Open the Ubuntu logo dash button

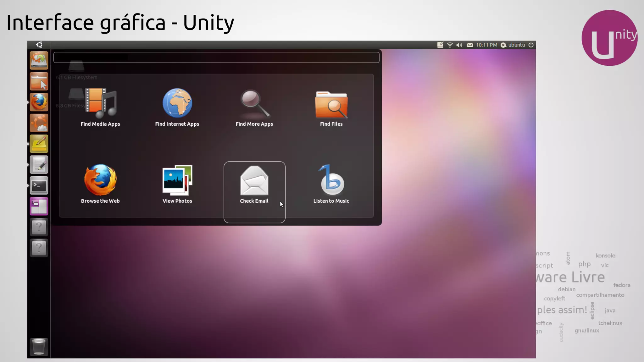pyautogui.click(x=39, y=45)
